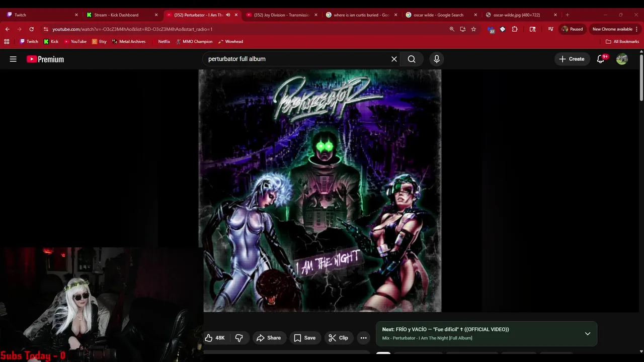Screen dimensions: 644x362
Task: Click the Share button
Action: tap(269, 338)
